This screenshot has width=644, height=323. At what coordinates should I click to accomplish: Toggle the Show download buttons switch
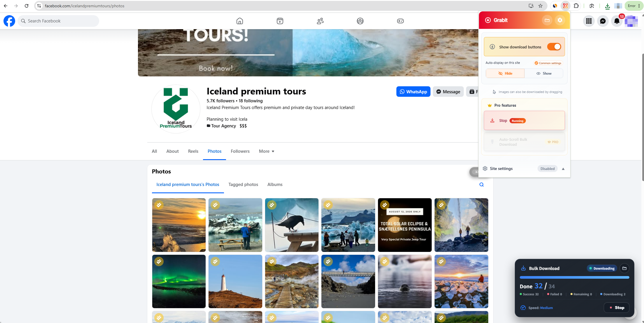(554, 47)
